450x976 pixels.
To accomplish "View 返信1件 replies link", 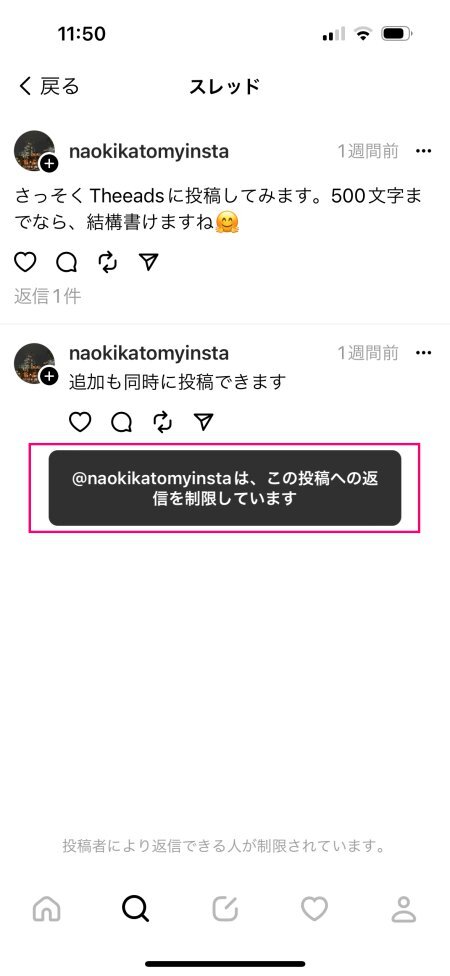I will [48, 296].
